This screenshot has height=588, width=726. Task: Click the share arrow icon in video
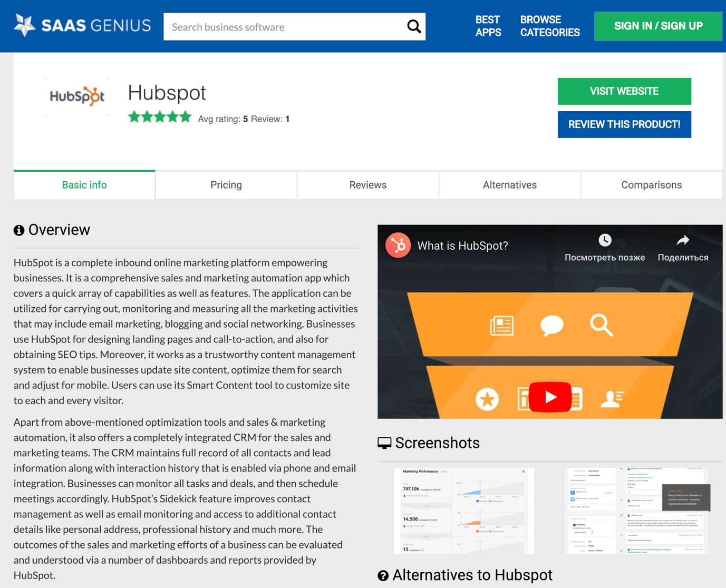click(683, 240)
